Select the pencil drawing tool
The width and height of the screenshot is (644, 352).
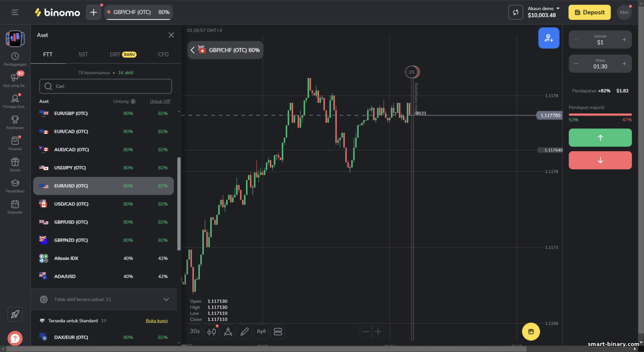(245, 331)
